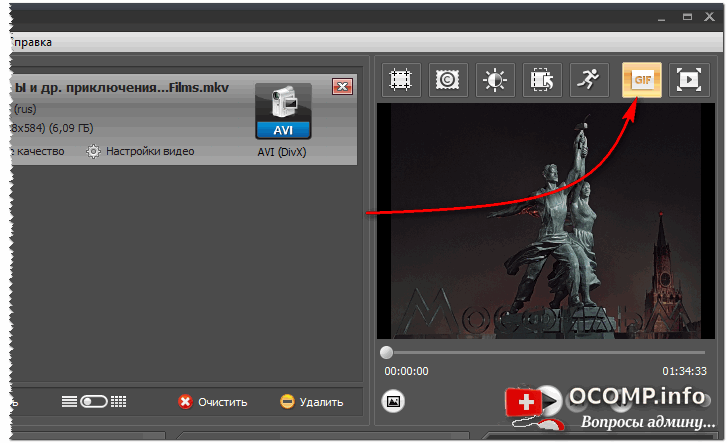
Task: Click the gear icon beside Настройки видео
Action: (x=93, y=152)
